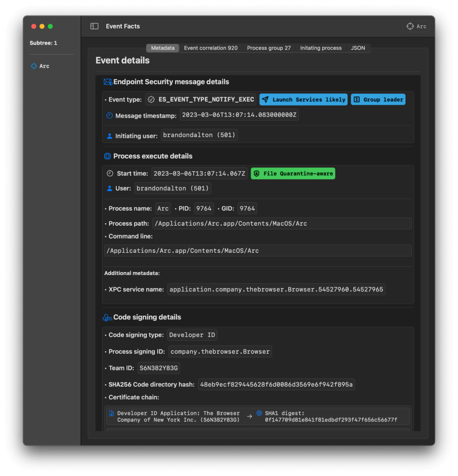Click the Group leader badge

pos(378,99)
